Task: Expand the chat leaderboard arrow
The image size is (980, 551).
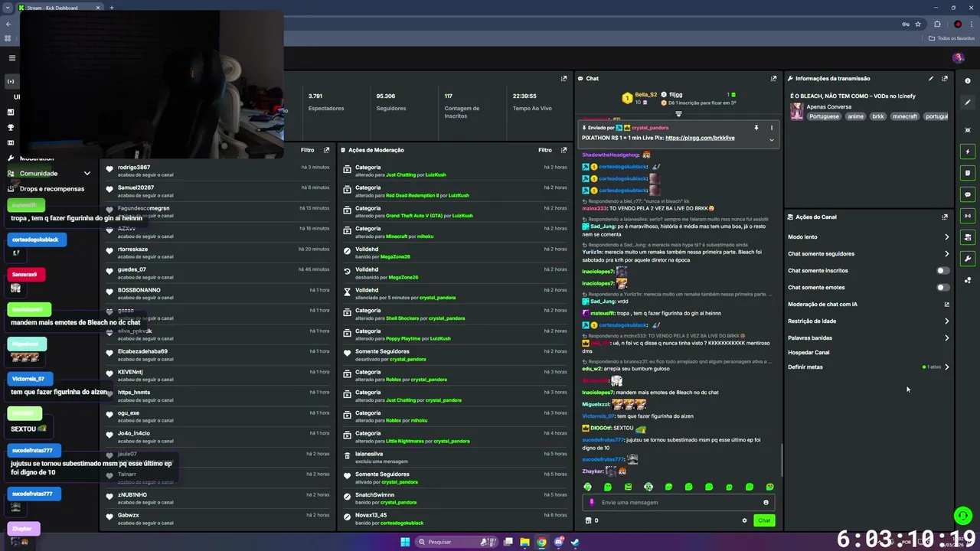Action: click(x=678, y=114)
